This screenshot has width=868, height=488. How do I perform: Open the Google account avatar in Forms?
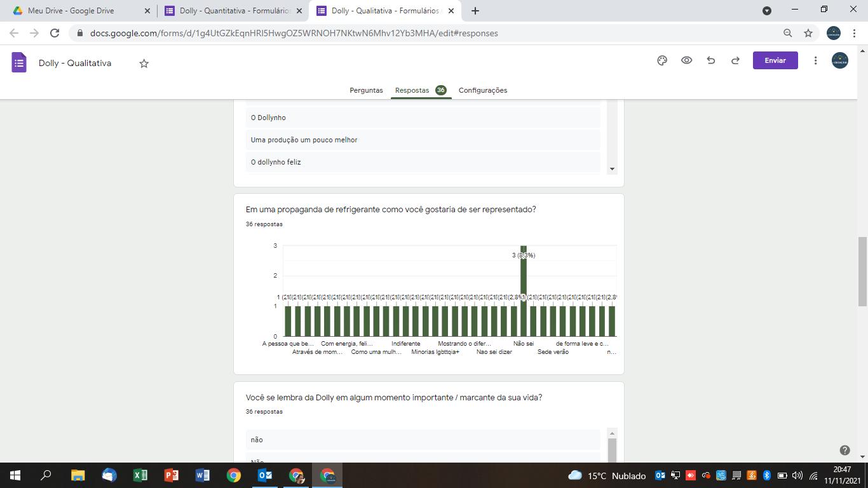(840, 60)
